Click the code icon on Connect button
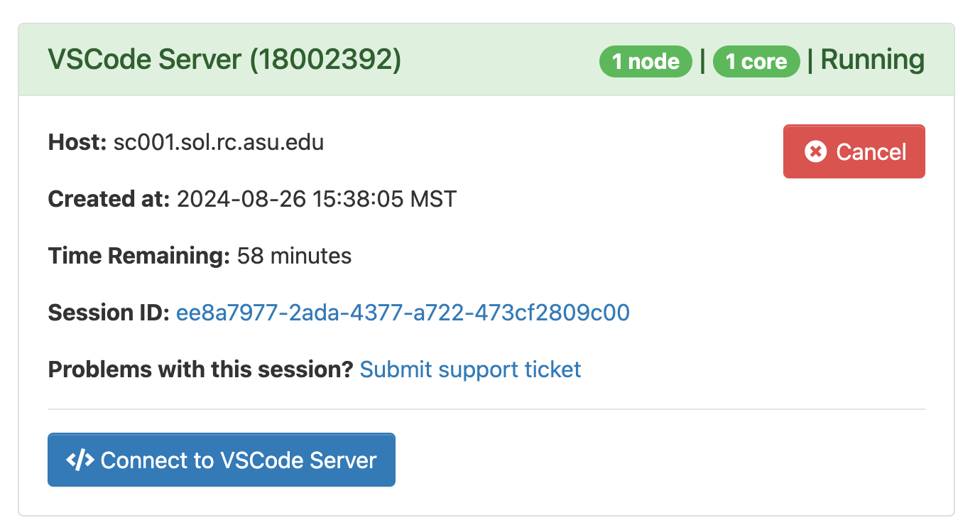This screenshot has height=530, width=980. pyautogui.click(x=80, y=460)
